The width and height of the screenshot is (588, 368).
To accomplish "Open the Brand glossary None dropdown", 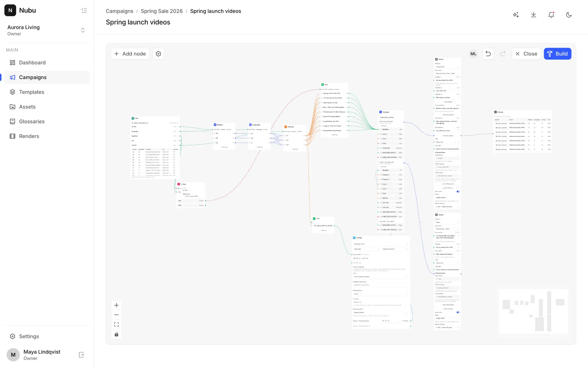I will pos(381,294).
